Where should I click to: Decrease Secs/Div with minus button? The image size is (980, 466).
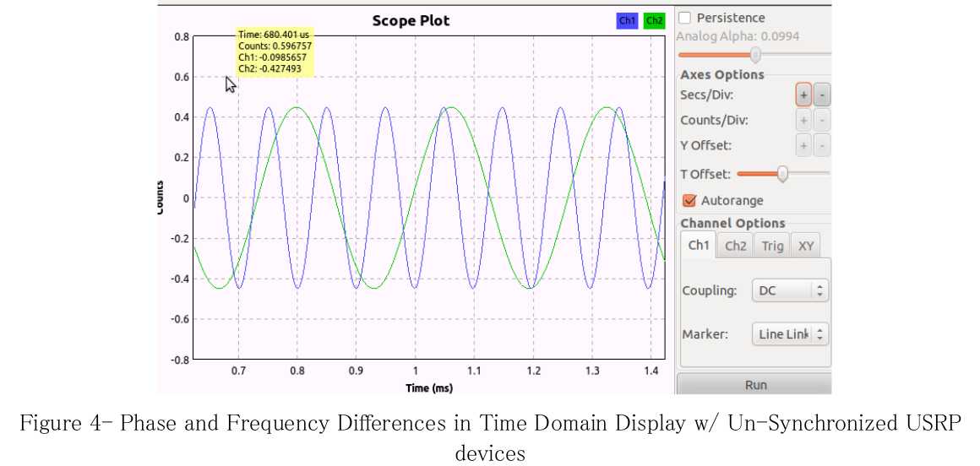pyautogui.click(x=823, y=95)
